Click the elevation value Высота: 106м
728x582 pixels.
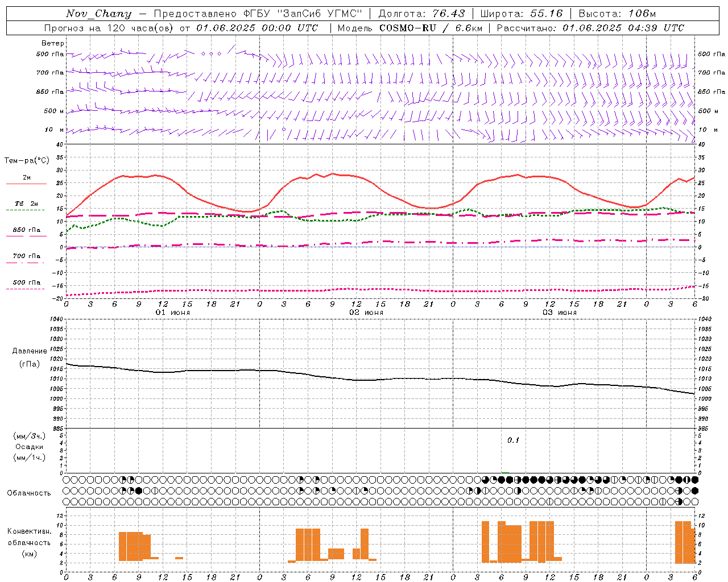tap(617, 14)
